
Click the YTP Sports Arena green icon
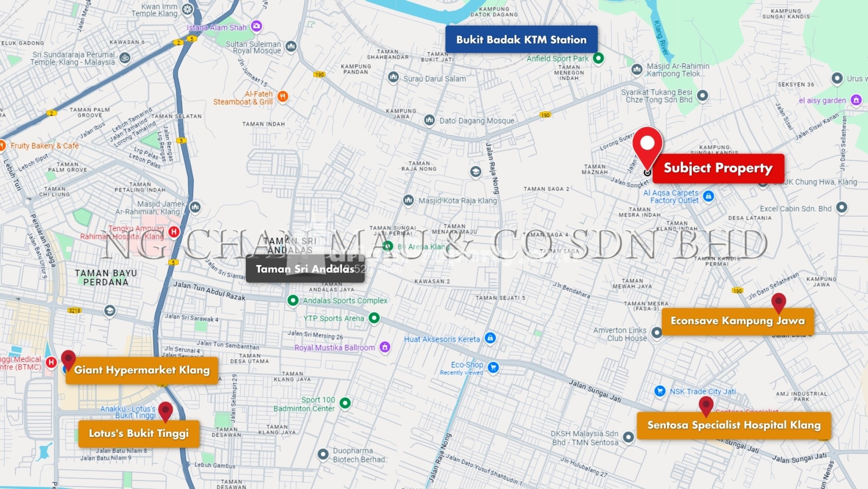click(x=373, y=318)
